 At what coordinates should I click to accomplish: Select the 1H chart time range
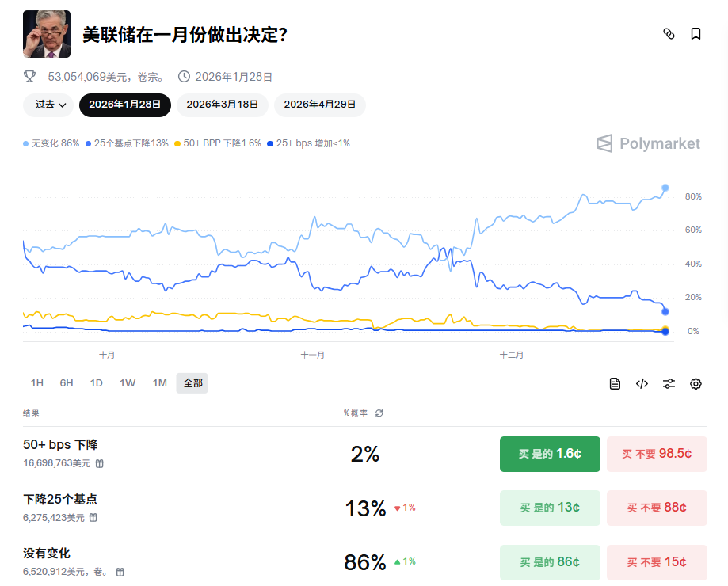point(37,383)
